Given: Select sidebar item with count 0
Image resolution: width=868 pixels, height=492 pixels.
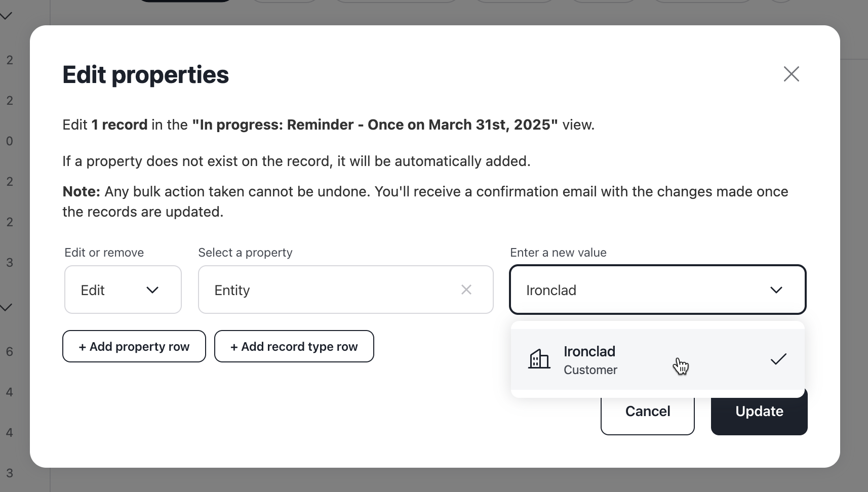Looking at the screenshot, I should (10, 141).
